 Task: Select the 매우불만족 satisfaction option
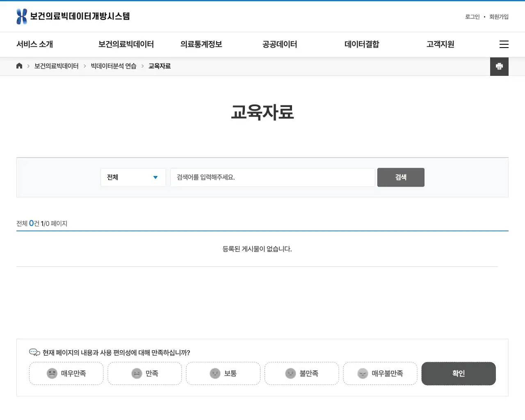[380, 374]
